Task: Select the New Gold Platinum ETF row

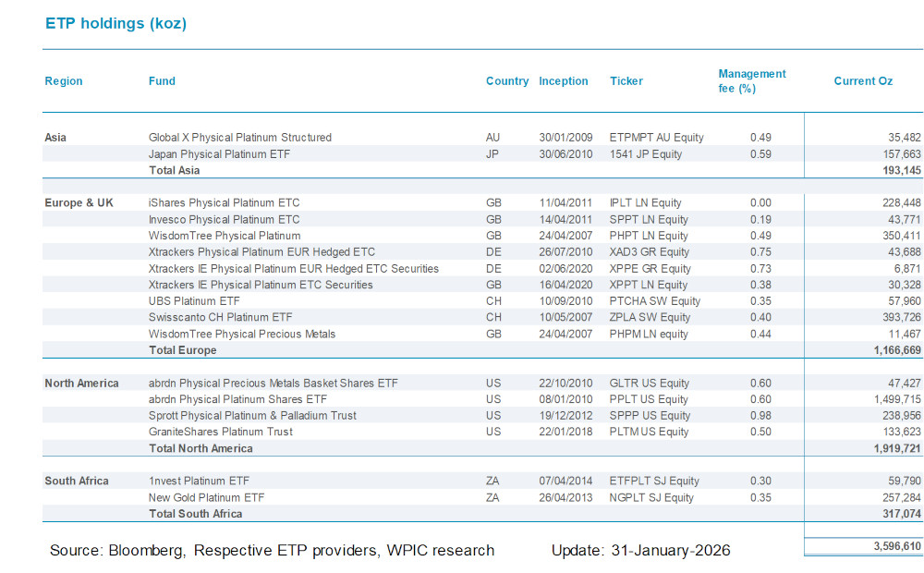Action: pyautogui.click(x=205, y=497)
